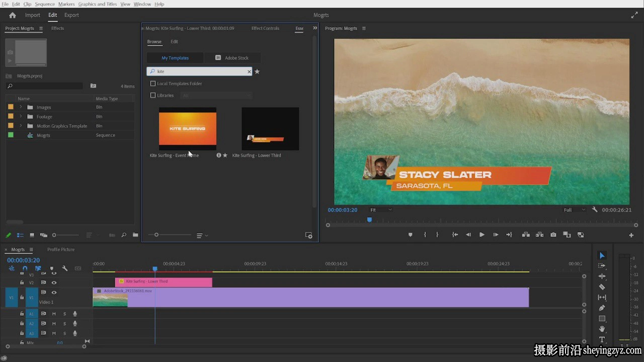Open the Adobe Stock templates tab
Image resolution: width=644 pixels, height=362 pixels.
tap(232, 58)
